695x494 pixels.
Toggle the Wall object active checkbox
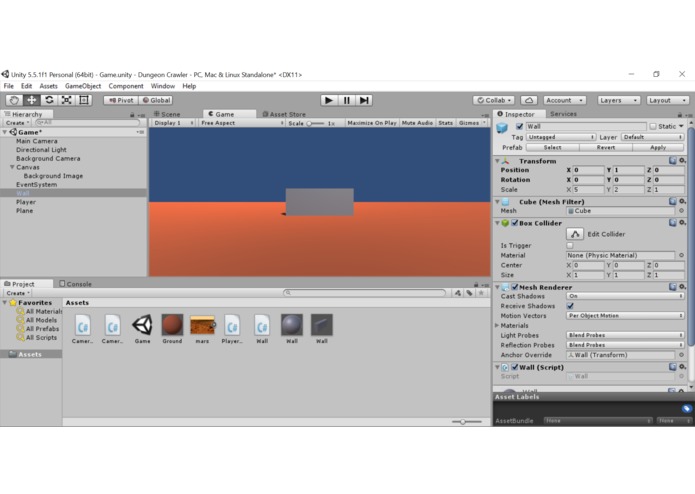[x=519, y=126]
